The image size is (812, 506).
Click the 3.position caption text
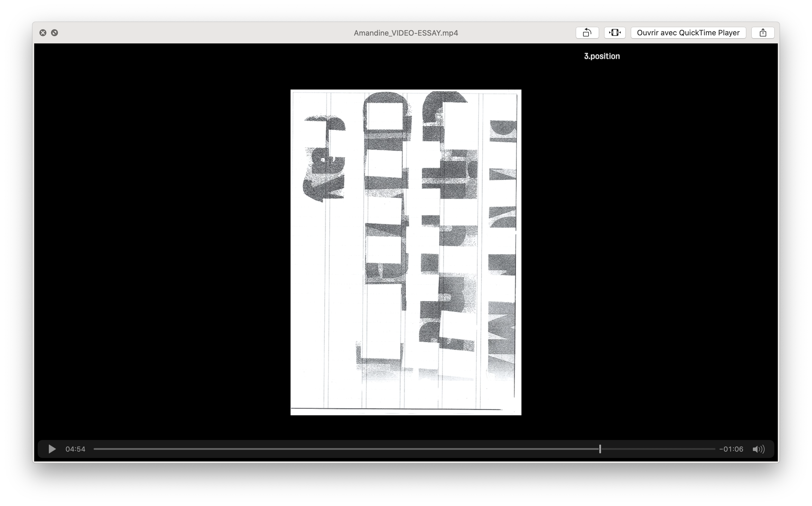602,56
